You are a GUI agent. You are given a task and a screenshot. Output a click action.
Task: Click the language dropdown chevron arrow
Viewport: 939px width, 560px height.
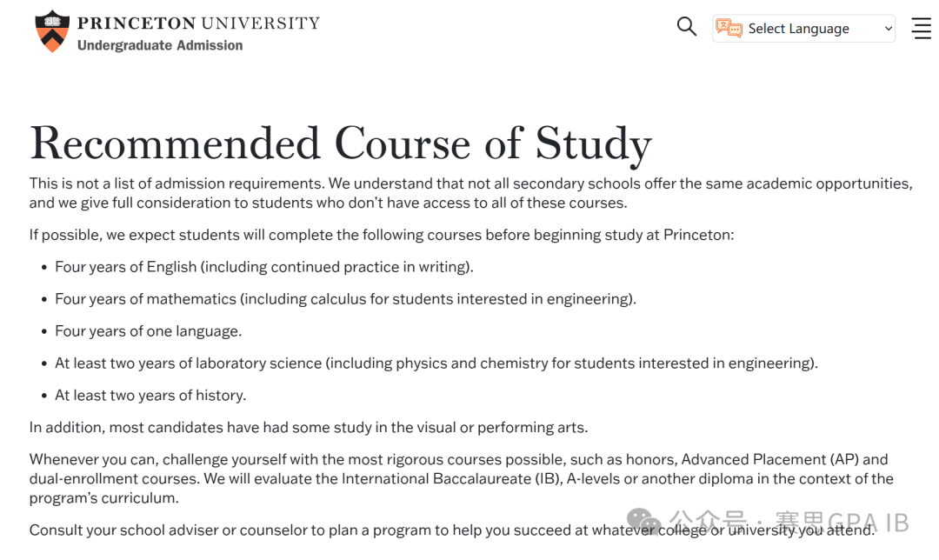click(888, 29)
